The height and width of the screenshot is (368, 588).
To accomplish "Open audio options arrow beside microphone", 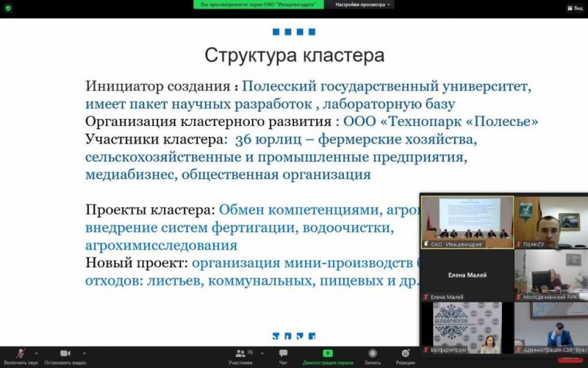I will (36, 353).
